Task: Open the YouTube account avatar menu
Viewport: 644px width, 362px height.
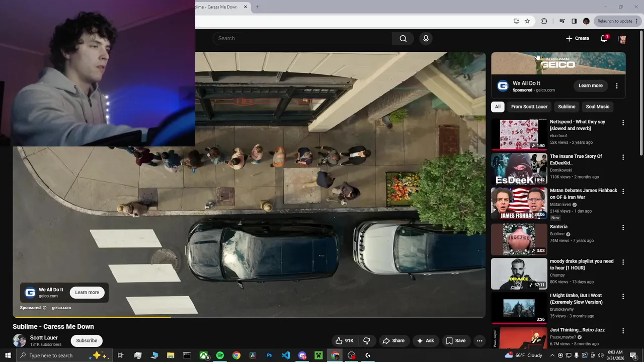Action: click(x=622, y=39)
